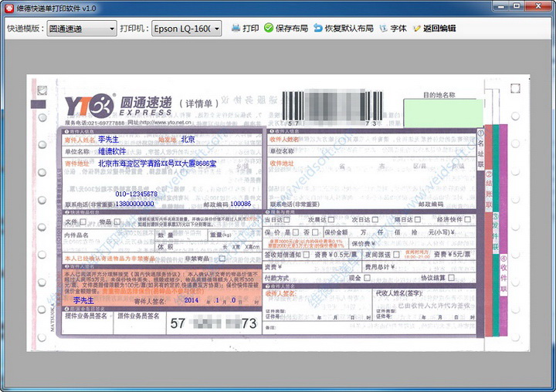Image resolution: width=556 pixels, height=392 pixels.
Task: Click the pencil icon for 返回编辑
Action: coord(417,29)
